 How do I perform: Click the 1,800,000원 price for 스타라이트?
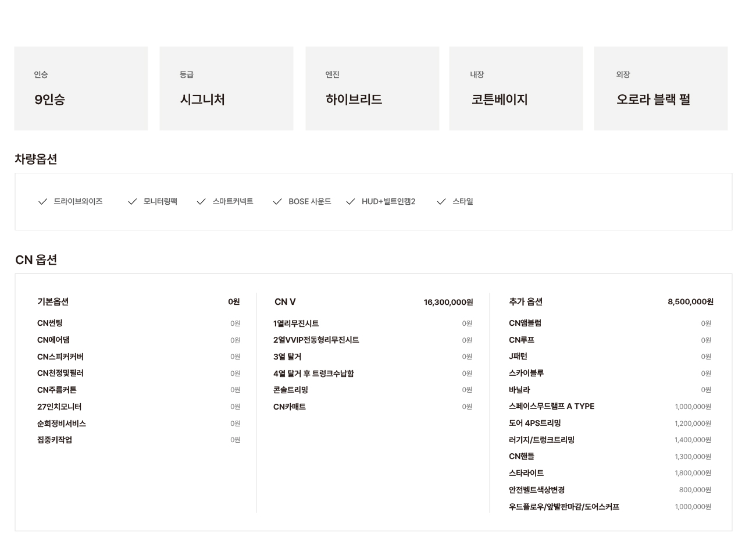point(693,473)
